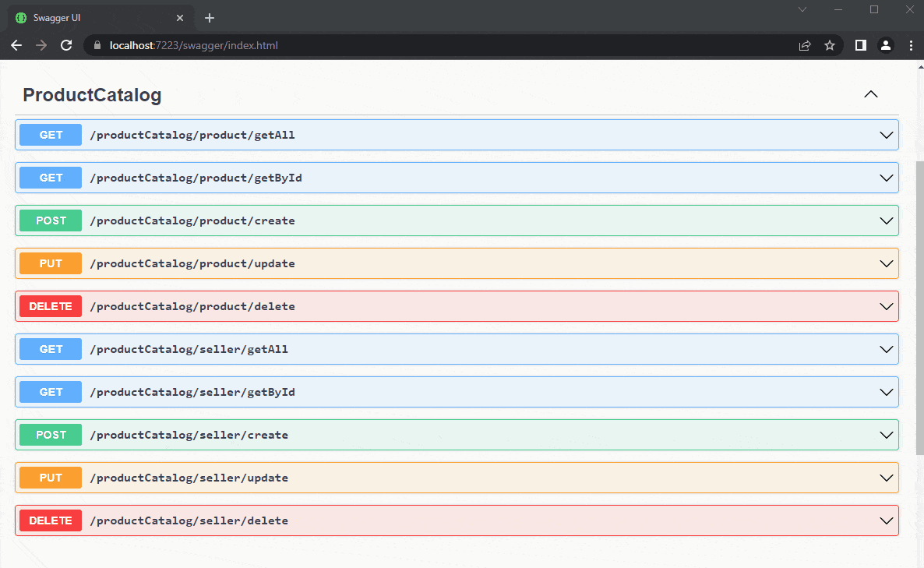Viewport: 924px width, 568px height.
Task: Click DELETE badge for seller/delete
Action: coord(51,521)
